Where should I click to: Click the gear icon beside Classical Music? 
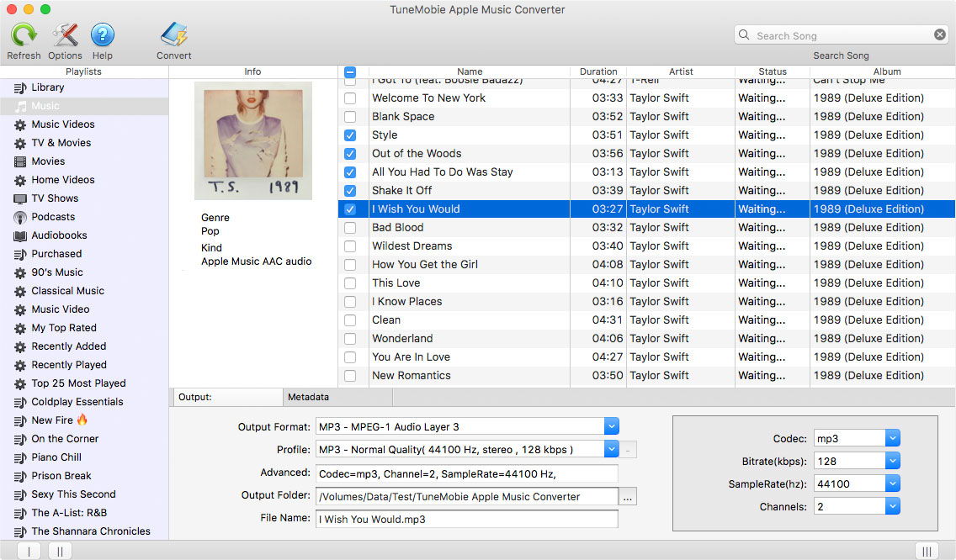pyautogui.click(x=20, y=291)
